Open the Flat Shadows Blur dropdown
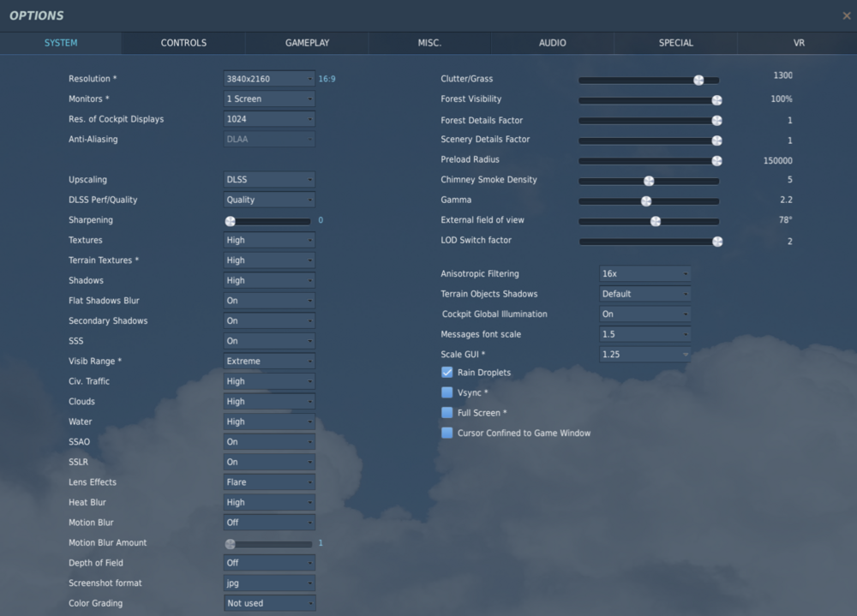Image resolution: width=857 pixels, height=616 pixels. click(x=269, y=301)
